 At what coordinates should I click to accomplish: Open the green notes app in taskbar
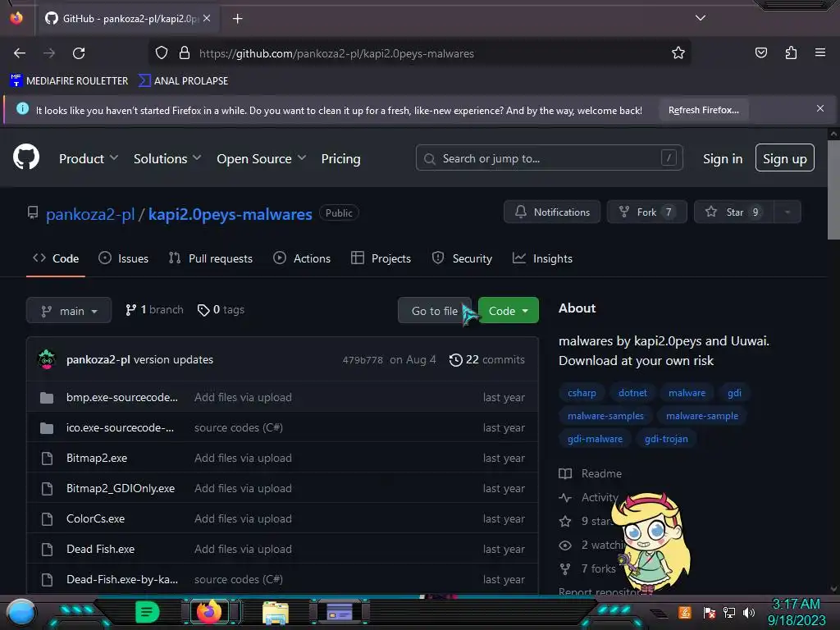point(147,612)
